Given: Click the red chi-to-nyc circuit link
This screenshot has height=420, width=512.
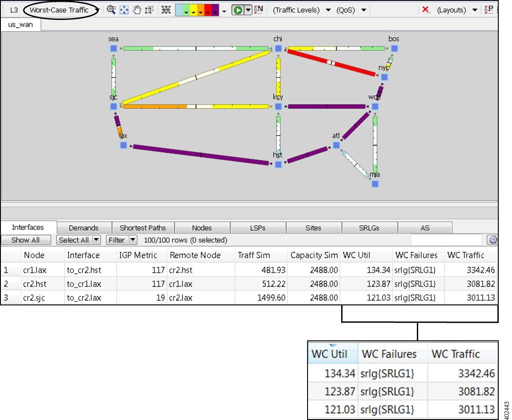Looking at the screenshot, I should 331,63.
